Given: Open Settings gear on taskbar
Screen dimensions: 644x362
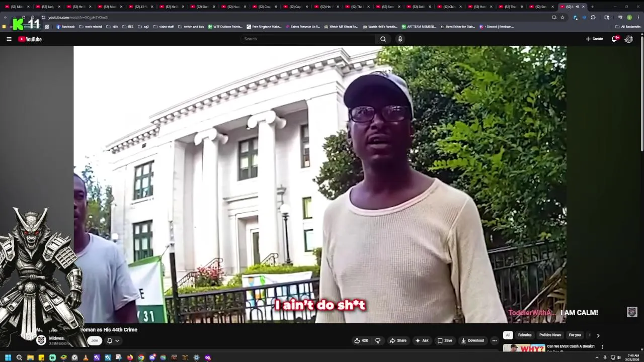Looking at the screenshot, I should pyautogui.click(x=196, y=357).
